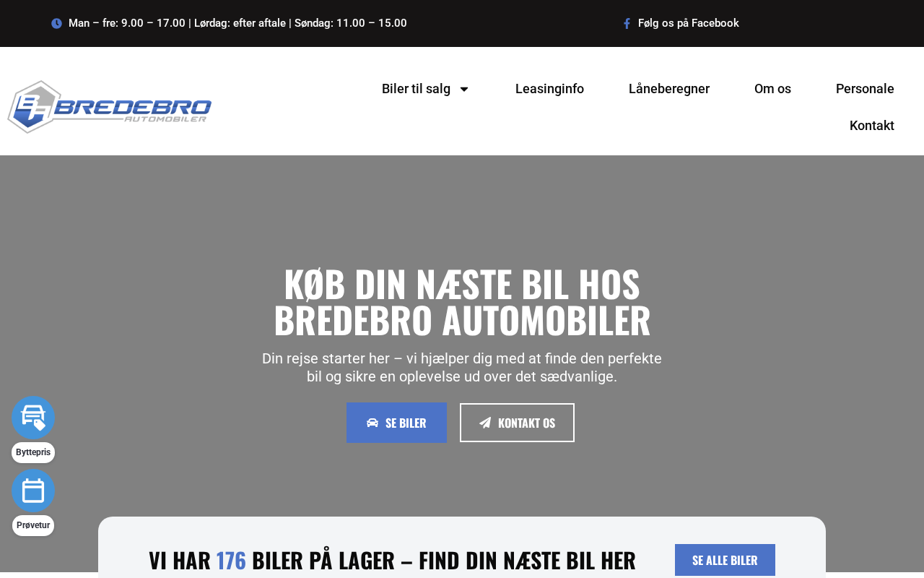Click the KONTAKT OS button
Screen dimensions: 924x578
click(x=517, y=423)
